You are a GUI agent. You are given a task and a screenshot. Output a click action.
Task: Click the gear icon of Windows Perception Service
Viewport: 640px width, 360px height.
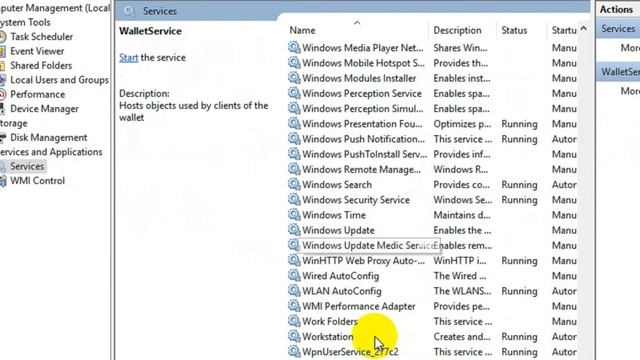tap(293, 93)
